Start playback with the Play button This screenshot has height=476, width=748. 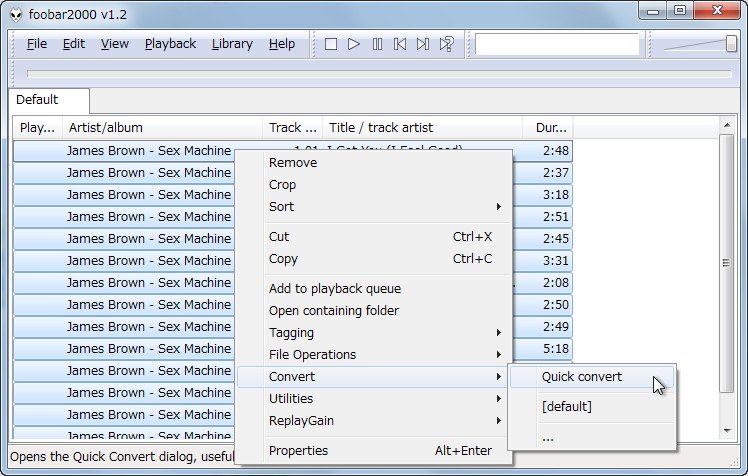coord(353,44)
